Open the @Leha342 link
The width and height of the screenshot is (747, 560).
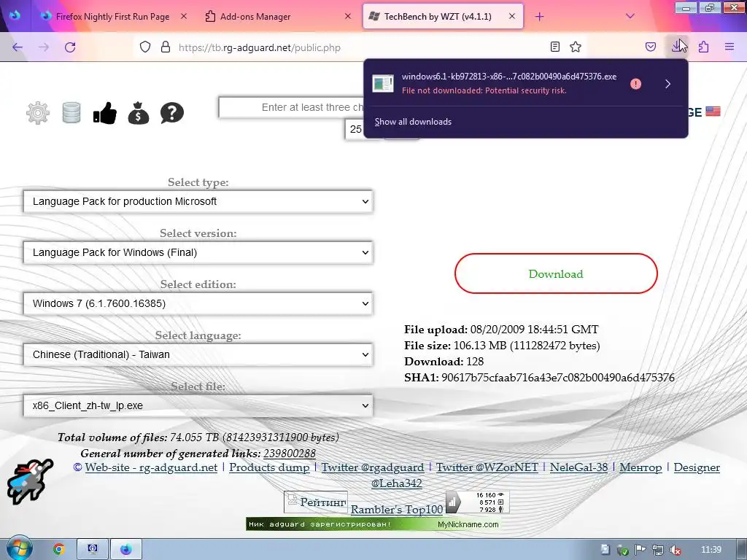(396, 483)
